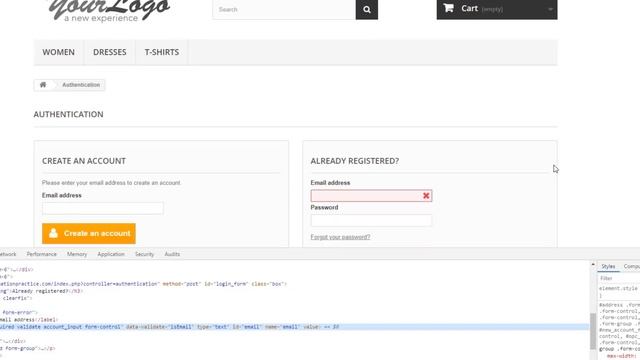Select the login_form DOM line

tap(143, 284)
